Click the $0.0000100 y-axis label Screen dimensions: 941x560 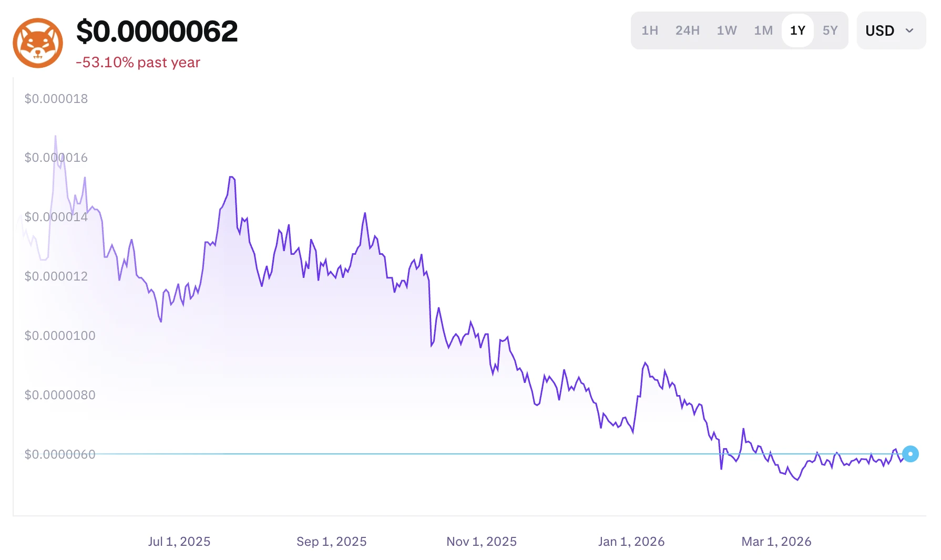60,336
